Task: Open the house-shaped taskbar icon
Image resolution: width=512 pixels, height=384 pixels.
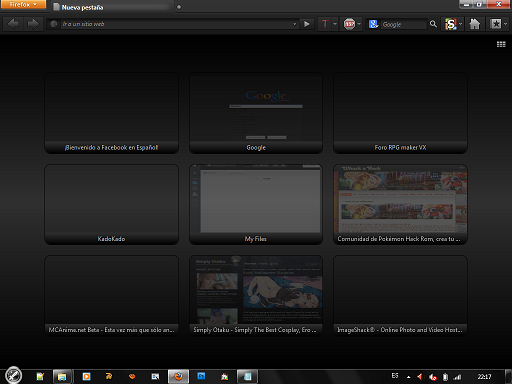Action: tap(224, 376)
